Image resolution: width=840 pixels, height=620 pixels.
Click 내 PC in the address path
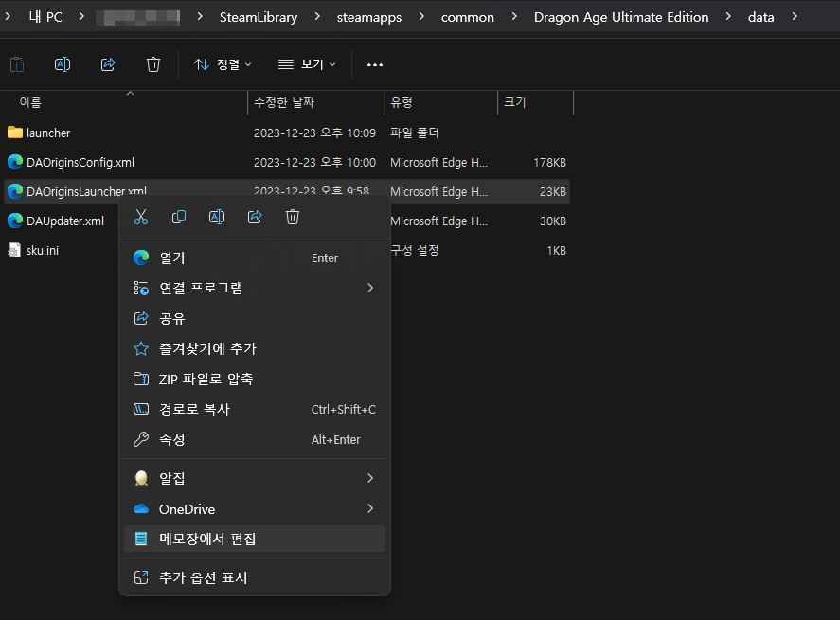(45, 17)
